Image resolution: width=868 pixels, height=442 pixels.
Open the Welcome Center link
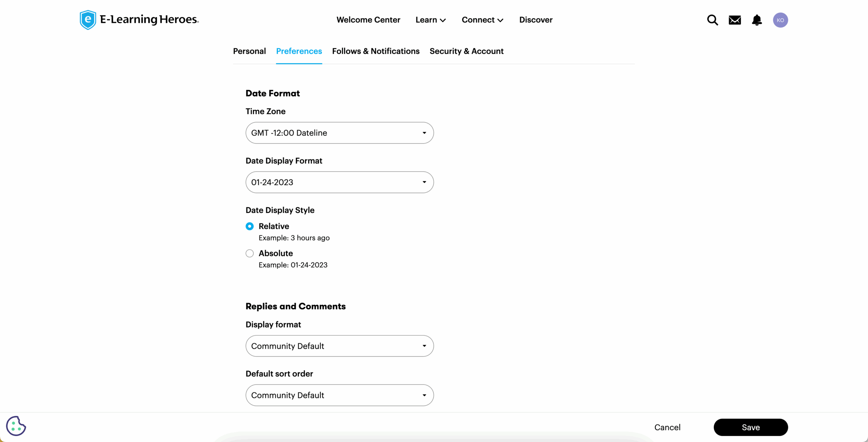click(368, 20)
